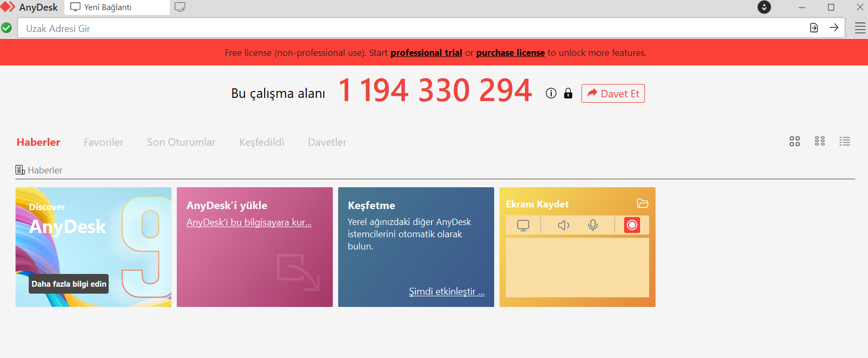Click the purchase license link
This screenshot has width=868, height=358.
pyautogui.click(x=510, y=53)
